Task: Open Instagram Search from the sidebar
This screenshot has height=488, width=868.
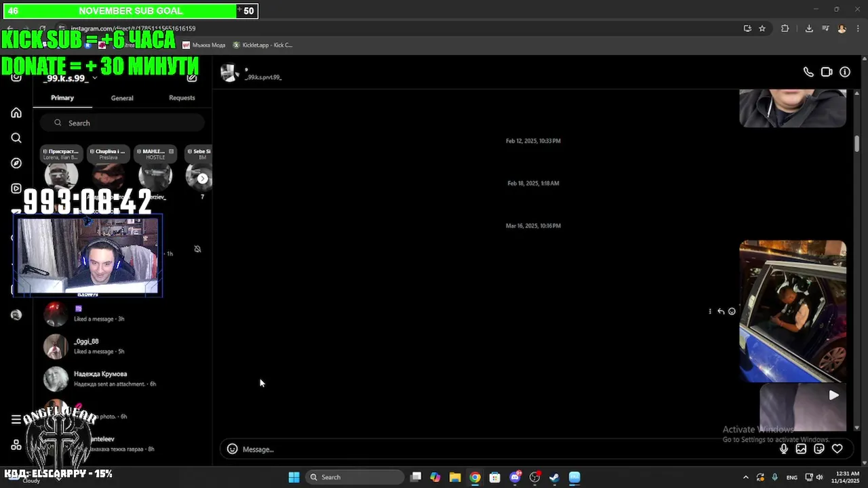Action: tap(16, 138)
